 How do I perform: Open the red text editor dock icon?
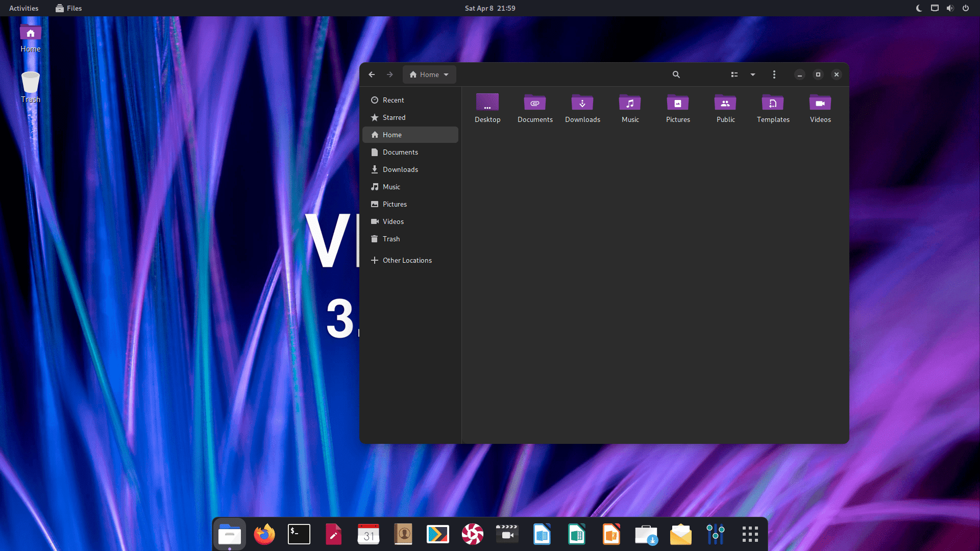[334, 534]
